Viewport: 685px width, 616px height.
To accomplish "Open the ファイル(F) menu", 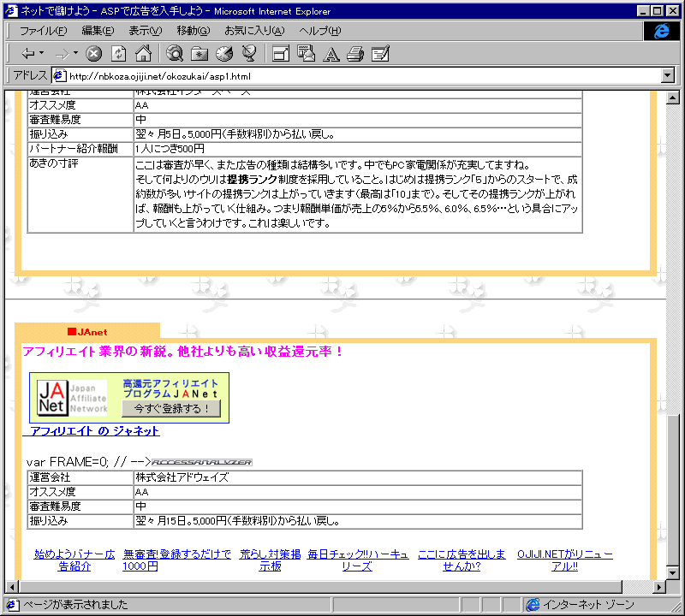I will 44,31.
